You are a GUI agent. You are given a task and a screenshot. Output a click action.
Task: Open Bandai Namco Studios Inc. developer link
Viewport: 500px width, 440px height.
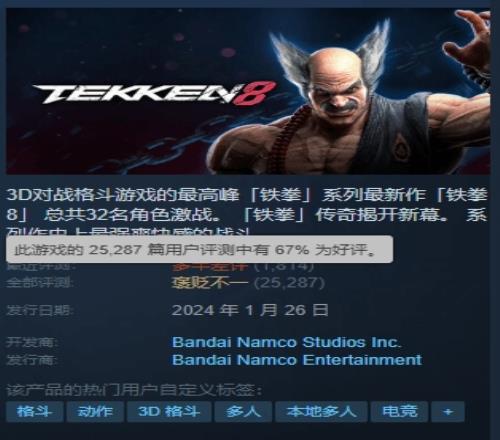pos(286,342)
